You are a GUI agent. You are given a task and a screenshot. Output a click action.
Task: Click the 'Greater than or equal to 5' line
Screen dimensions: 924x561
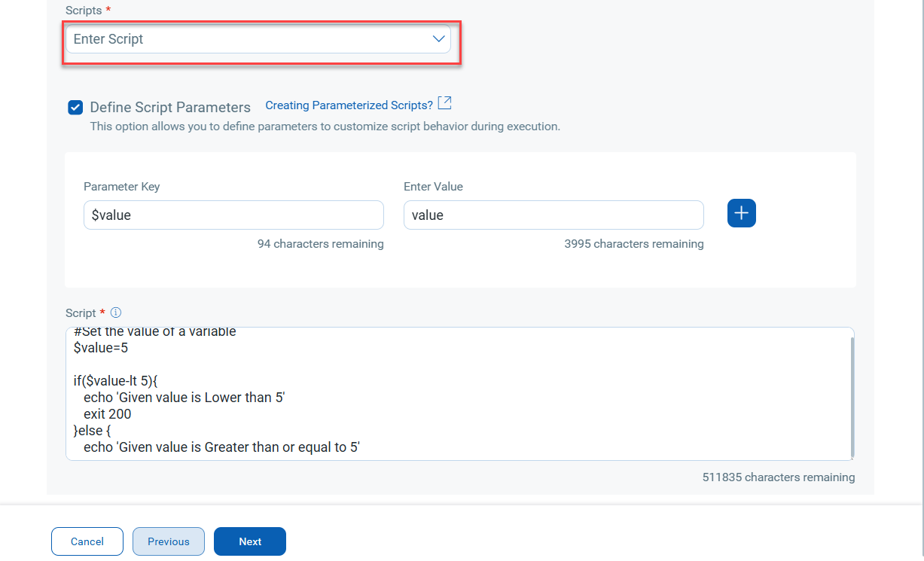pyautogui.click(x=222, y=447)
